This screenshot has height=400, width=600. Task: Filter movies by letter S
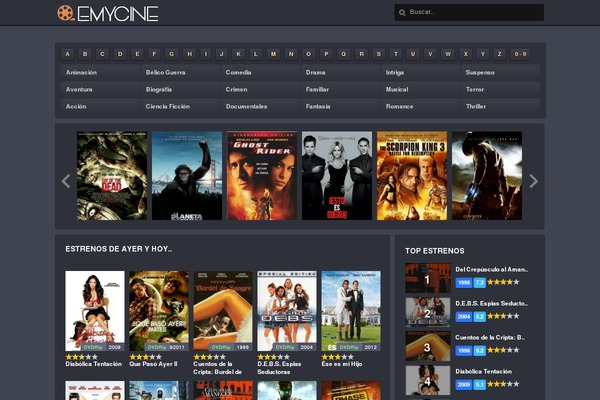coord(378,54)
